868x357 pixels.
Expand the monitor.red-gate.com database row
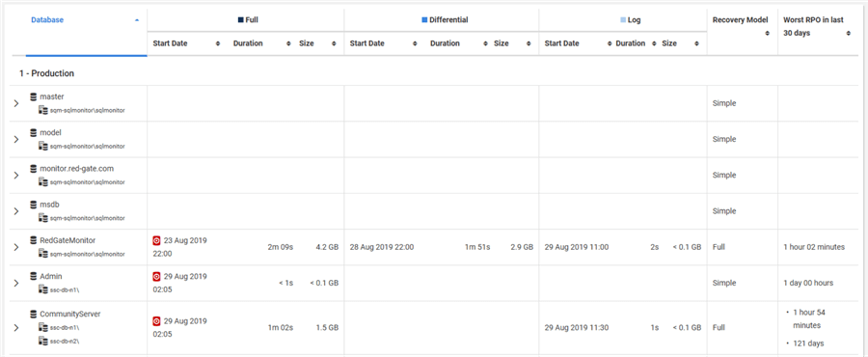pyautogui.click(x=16, y=176)
